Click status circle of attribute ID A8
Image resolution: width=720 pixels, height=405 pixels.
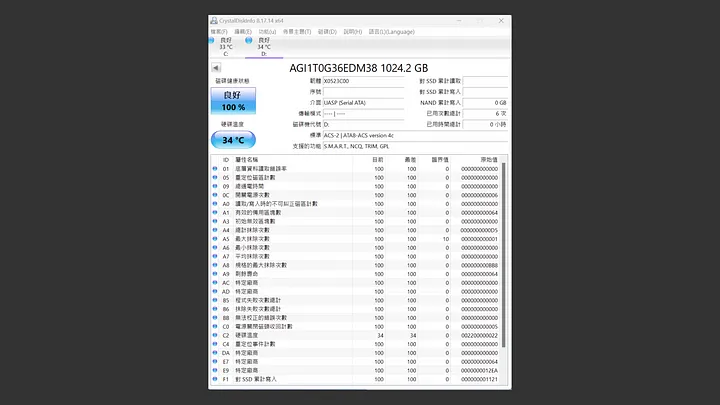coord(215,265)
